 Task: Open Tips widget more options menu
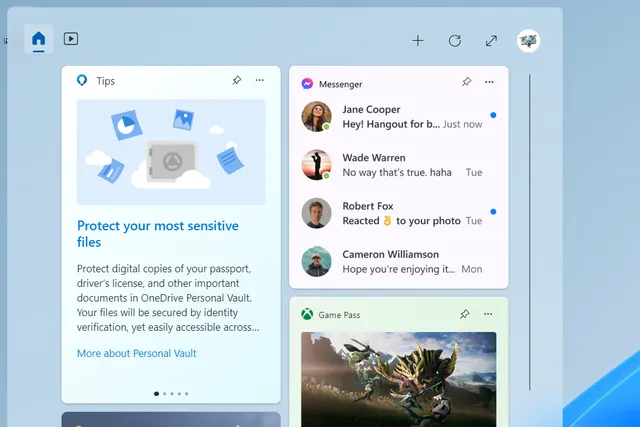coord(260,81)
